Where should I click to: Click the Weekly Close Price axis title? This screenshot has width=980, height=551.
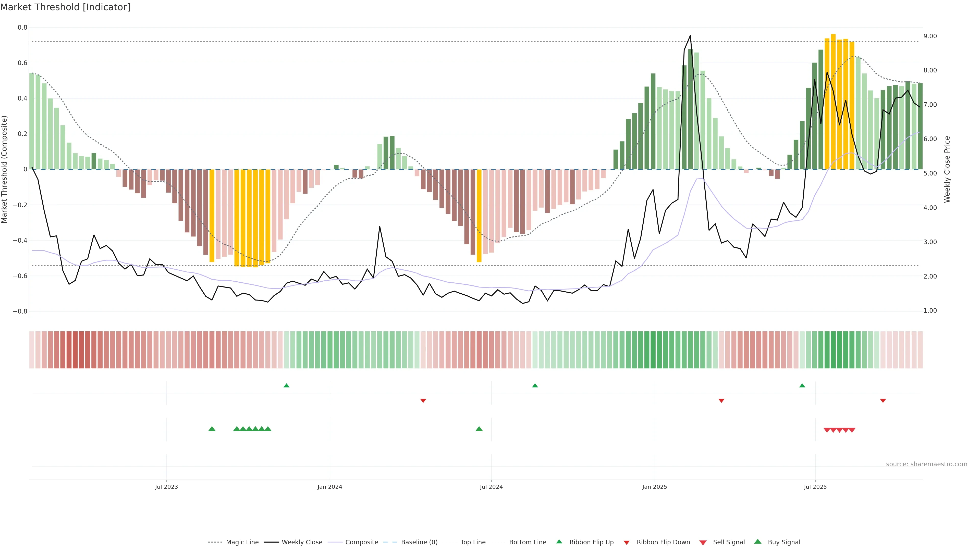[x=947, y=169]
